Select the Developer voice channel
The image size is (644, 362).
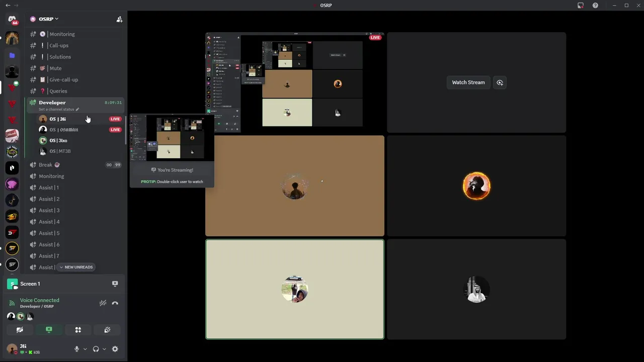(x=75, y=105)
